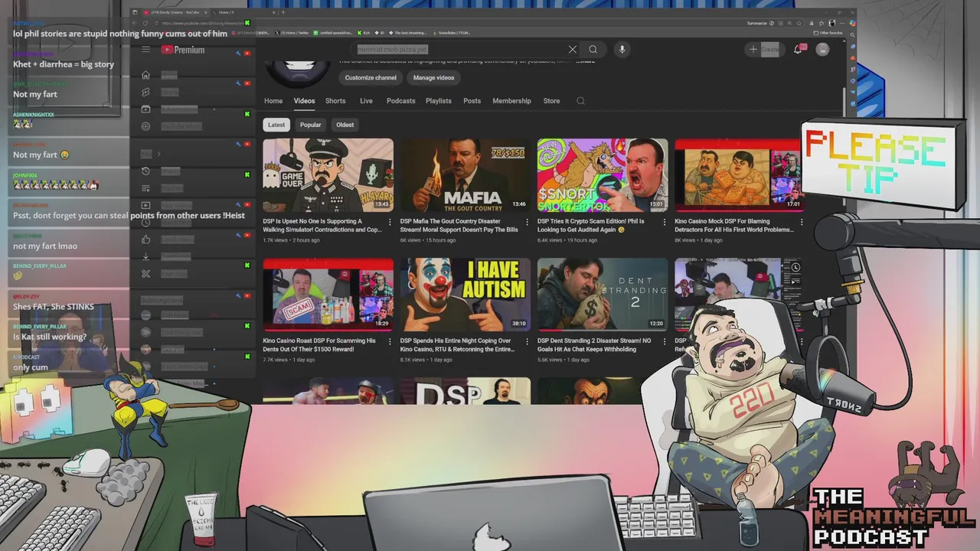Open a new browser tab with plus
The image size is (980, 551).
283,12
